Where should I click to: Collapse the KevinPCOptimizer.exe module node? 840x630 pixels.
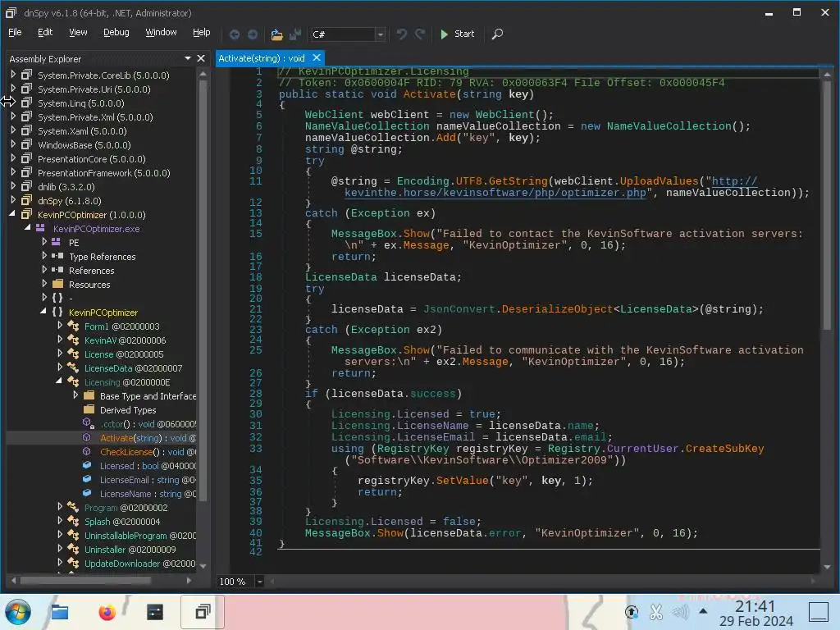[28, 228]
